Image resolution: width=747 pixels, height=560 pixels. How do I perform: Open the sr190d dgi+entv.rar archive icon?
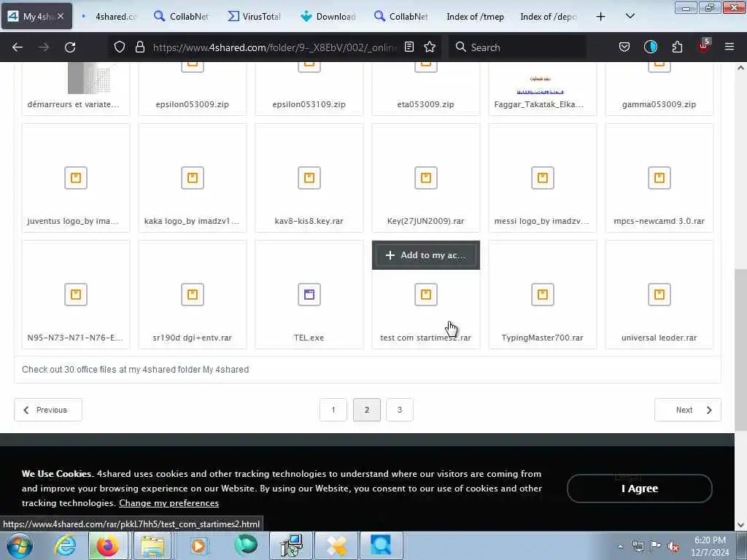[x=193, y=295]
